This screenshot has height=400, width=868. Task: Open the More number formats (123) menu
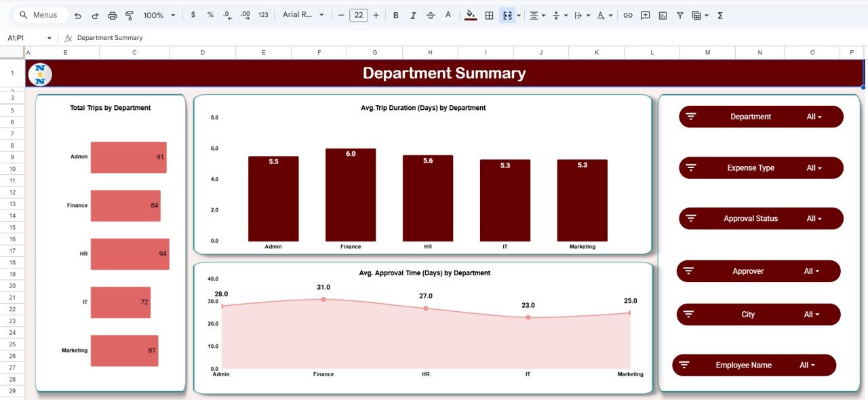click(x=263, y=15)
